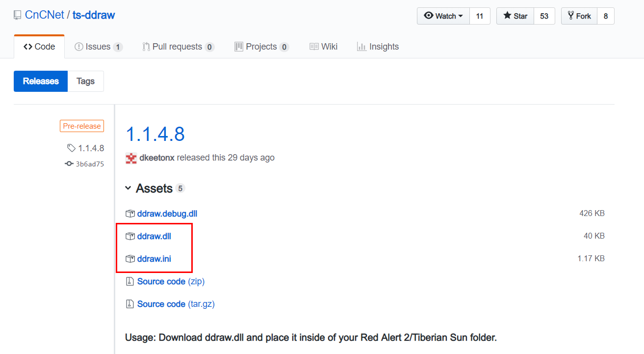Open the ts-ddraw repository link
The width and height of the screenshot is (644, 354).
94,15
